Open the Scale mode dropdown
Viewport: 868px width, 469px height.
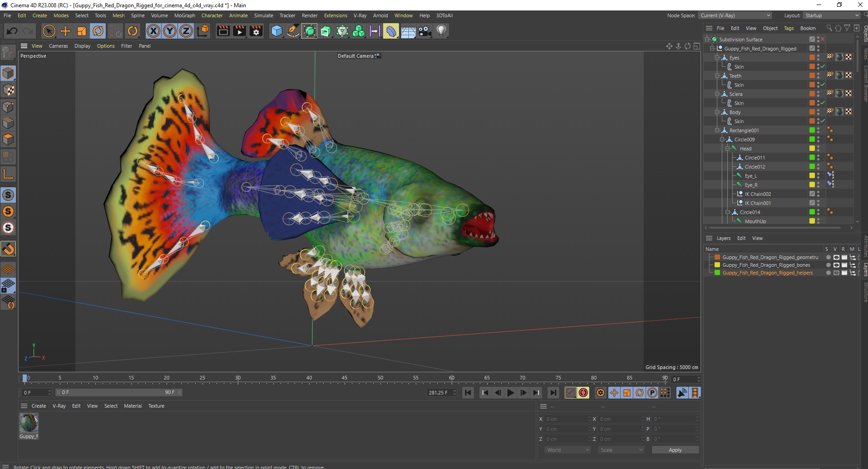(x=621, y=450)
